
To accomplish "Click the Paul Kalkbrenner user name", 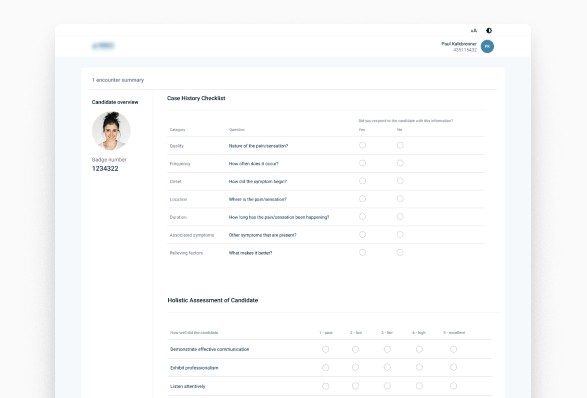I will tap(459, 44).
